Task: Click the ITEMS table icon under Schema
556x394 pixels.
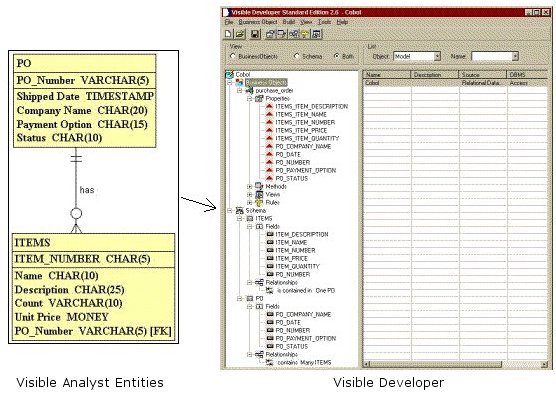Action: coord(249,218)
